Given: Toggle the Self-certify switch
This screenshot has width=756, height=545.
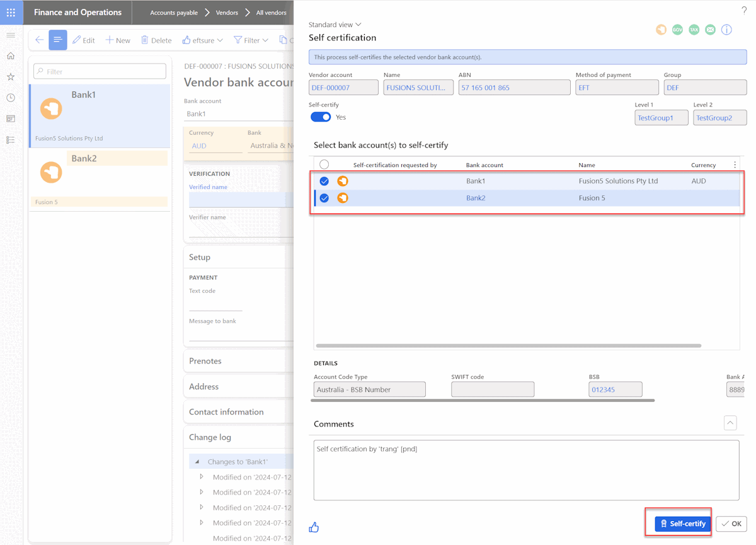Looking at the screenshot, I should 321,117.
